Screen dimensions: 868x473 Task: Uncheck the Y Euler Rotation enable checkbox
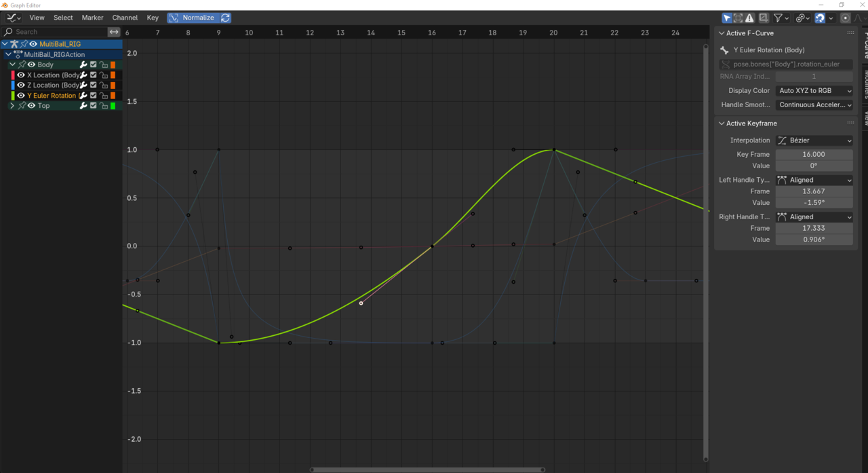[93, 95]
